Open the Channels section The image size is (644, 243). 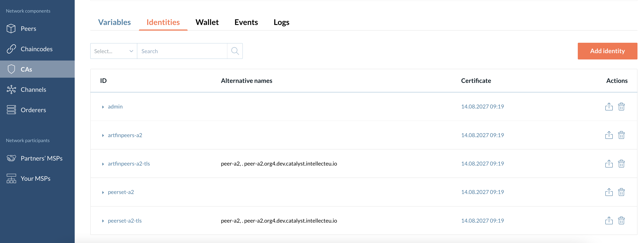click(33, 90)
